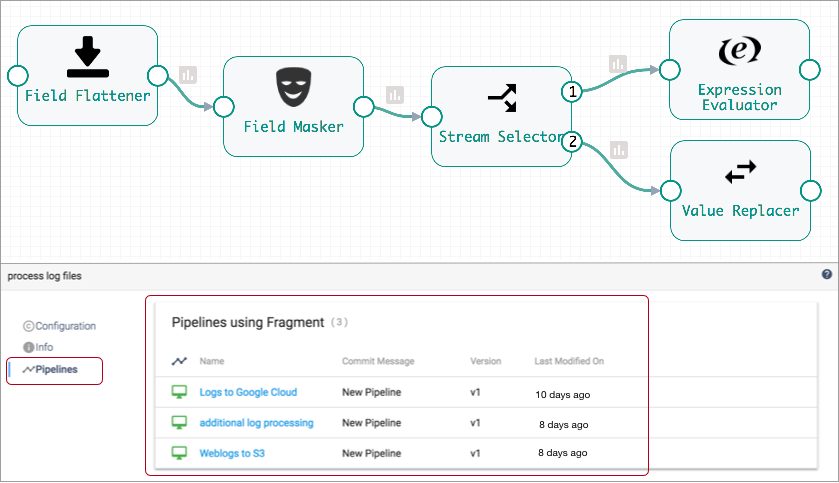Click the Field Flattener download icon

pyautogui.click(x=88, y=57)
